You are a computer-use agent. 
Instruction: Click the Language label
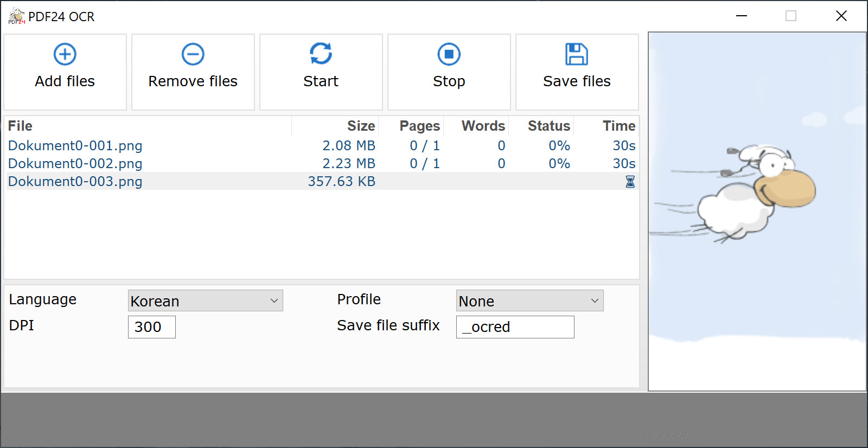(x=43, y=299)
